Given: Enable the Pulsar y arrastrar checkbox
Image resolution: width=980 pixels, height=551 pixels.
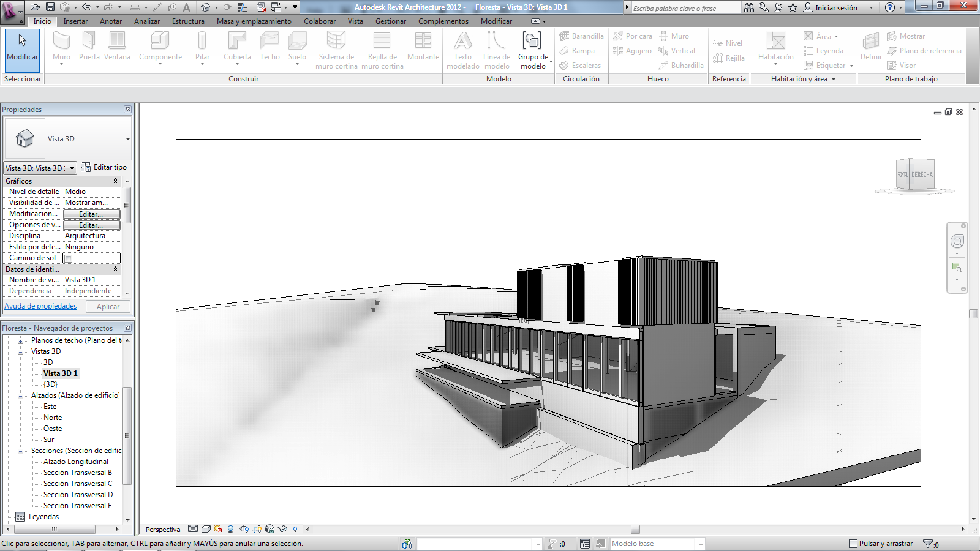Looking at the screenshot, I should 853,543.
